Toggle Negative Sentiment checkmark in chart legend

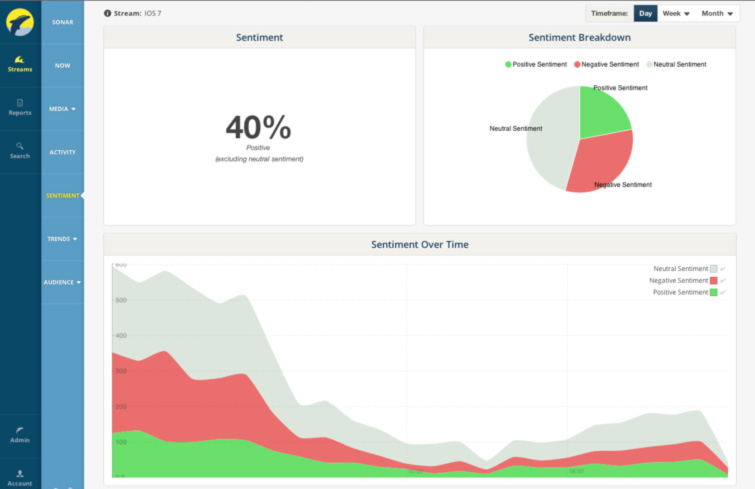tap(722, 281)
